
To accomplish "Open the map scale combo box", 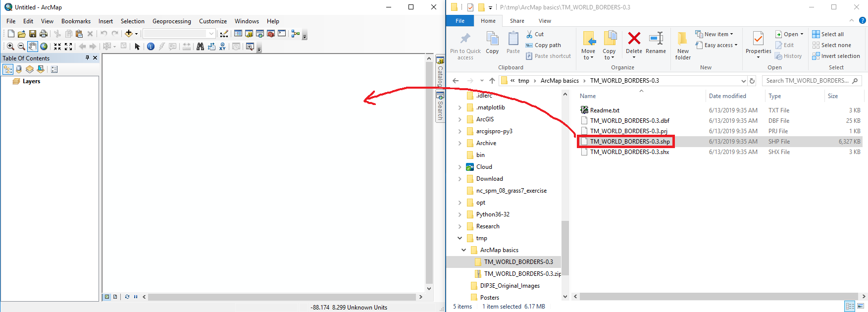I will (x=179, y=34).
